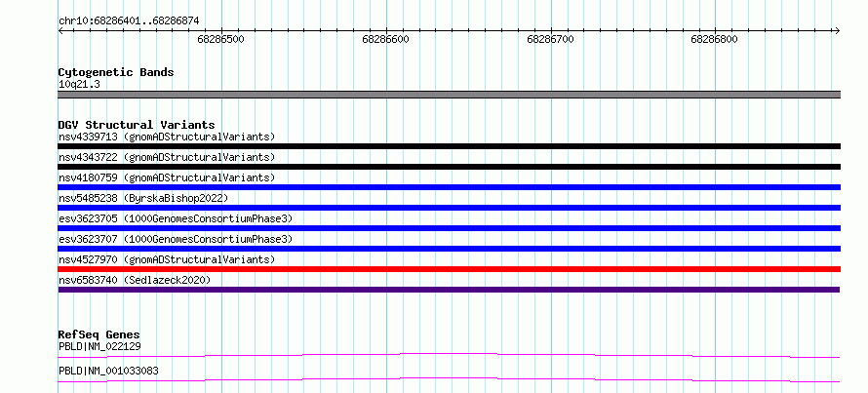This screenshot has height=393, width=868.
Task: Click the blue bar of nsv5485238
Action: coord(449,208)
